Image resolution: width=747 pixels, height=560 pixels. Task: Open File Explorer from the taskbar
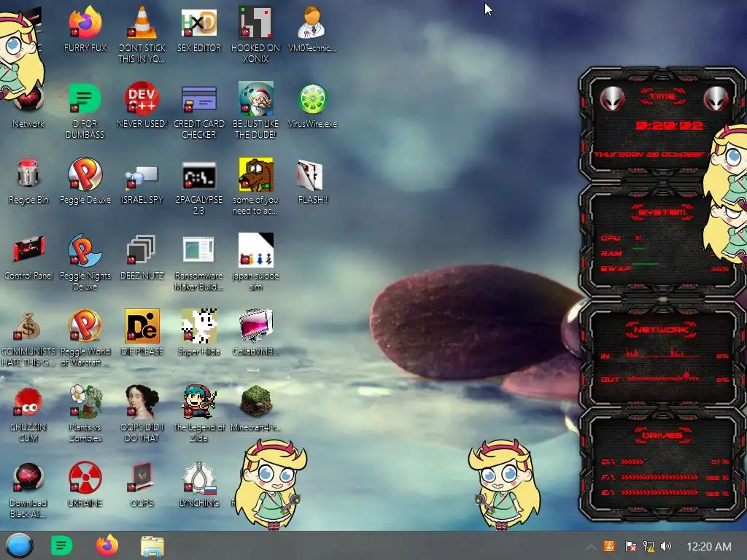point(152,545)
